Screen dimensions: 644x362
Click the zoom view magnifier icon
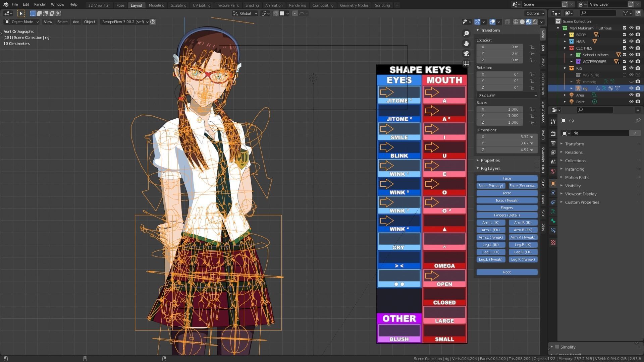click(x=466, y=34)
